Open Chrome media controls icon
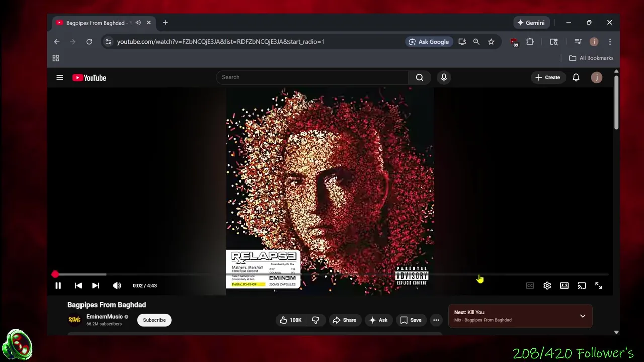This screenshot has height=362, width=644. coord(578,42)
